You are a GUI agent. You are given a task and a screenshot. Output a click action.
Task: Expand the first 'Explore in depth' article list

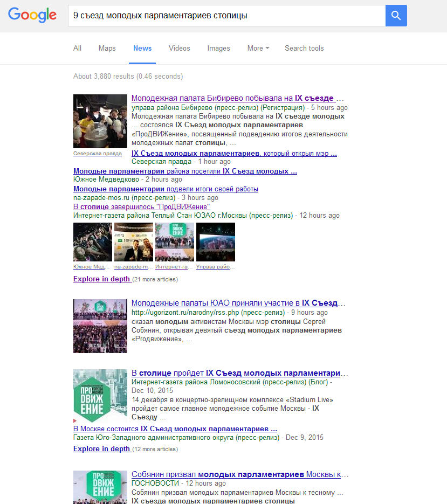[101, 279]
